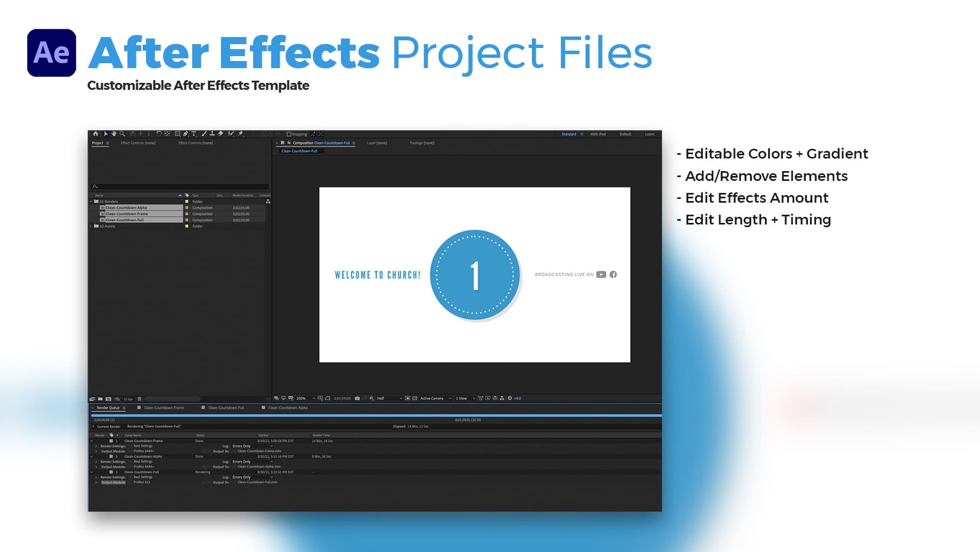Viewport: 980px width, 552px height.
Task: Open the Clean-Countdown-Alpha timeline tab
Action: (288, 408)
